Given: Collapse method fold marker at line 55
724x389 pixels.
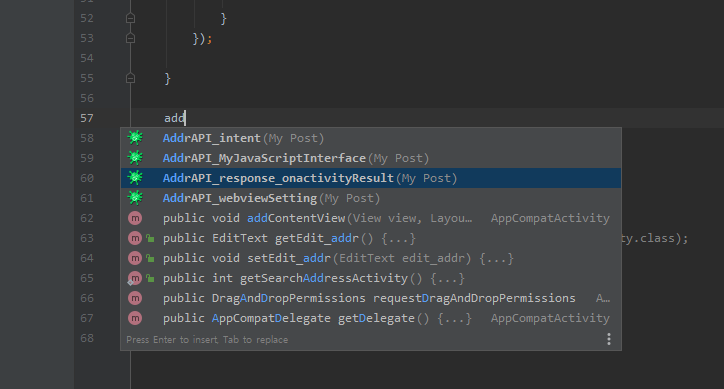Looking at the screenshot, I should click(x=130, y=79).
